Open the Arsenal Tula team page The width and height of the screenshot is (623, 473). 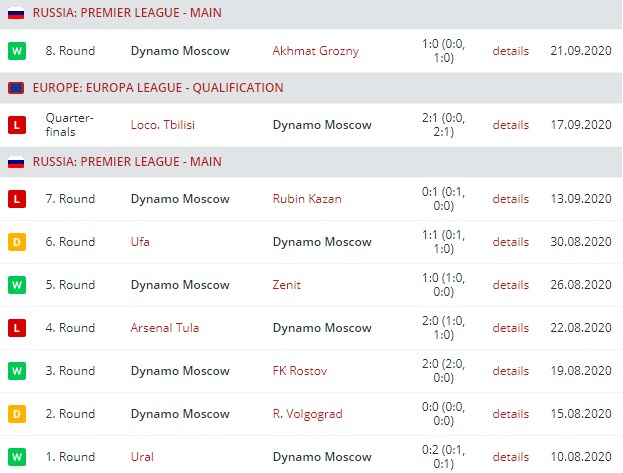[164, 328]
